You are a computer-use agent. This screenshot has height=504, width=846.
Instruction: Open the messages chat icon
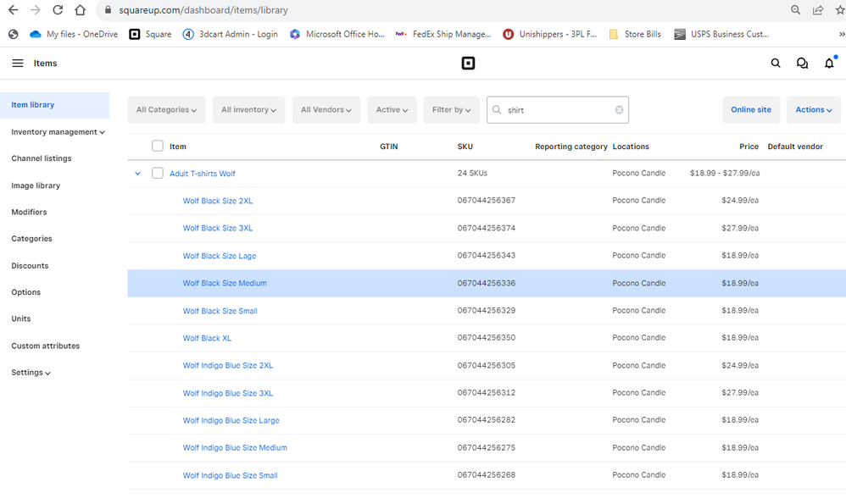(x=802, y=64)
